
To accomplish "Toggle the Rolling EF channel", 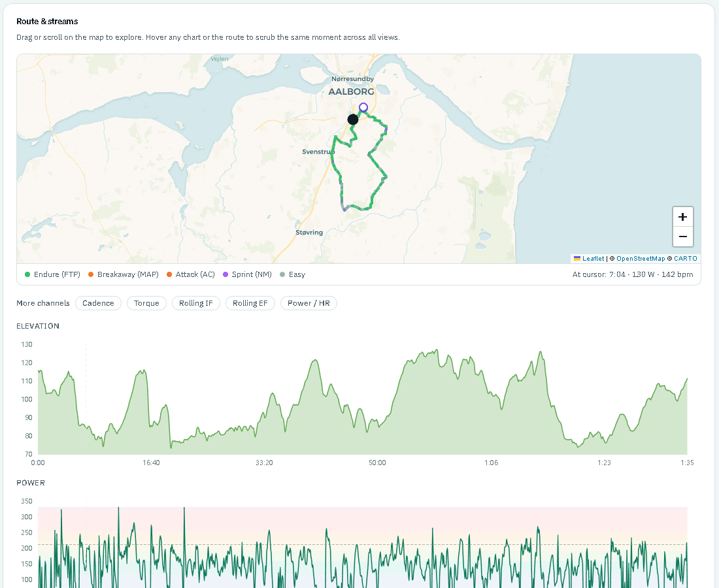I will 250,303.
